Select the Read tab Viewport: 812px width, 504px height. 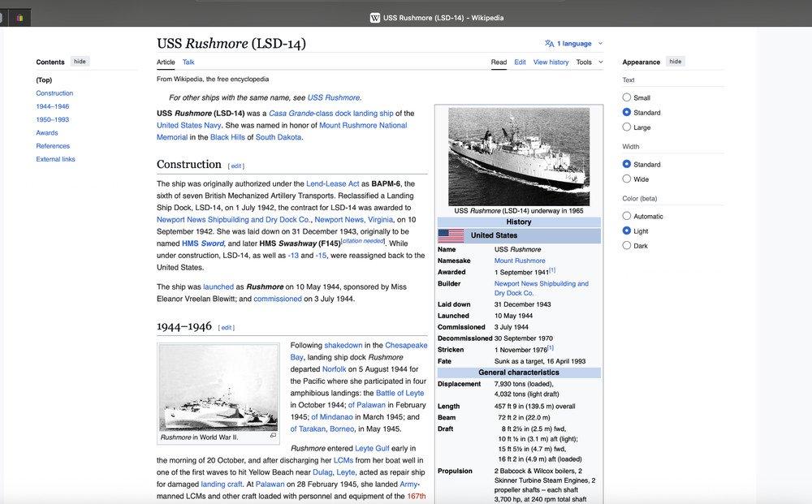(499, 61)
